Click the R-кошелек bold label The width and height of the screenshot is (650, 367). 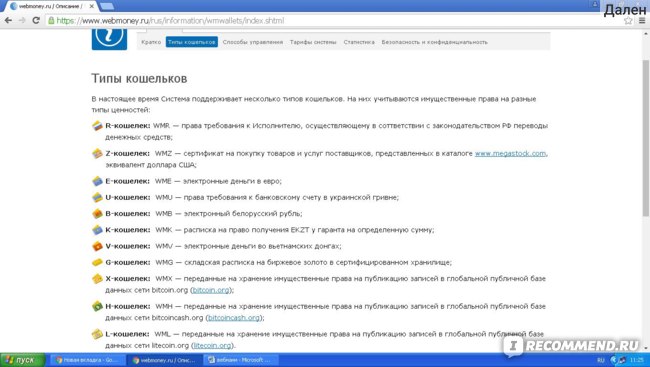tap(128, 126)
